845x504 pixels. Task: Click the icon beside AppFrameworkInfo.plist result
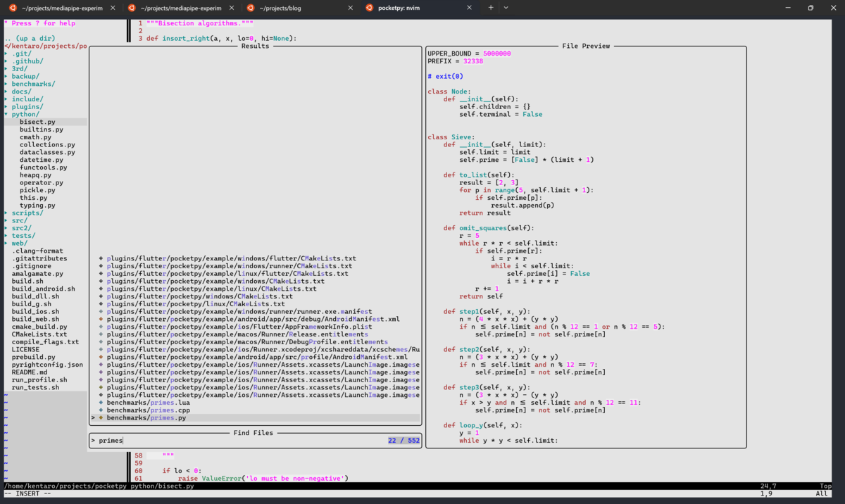pyautogui.click(x=101, y=327)
